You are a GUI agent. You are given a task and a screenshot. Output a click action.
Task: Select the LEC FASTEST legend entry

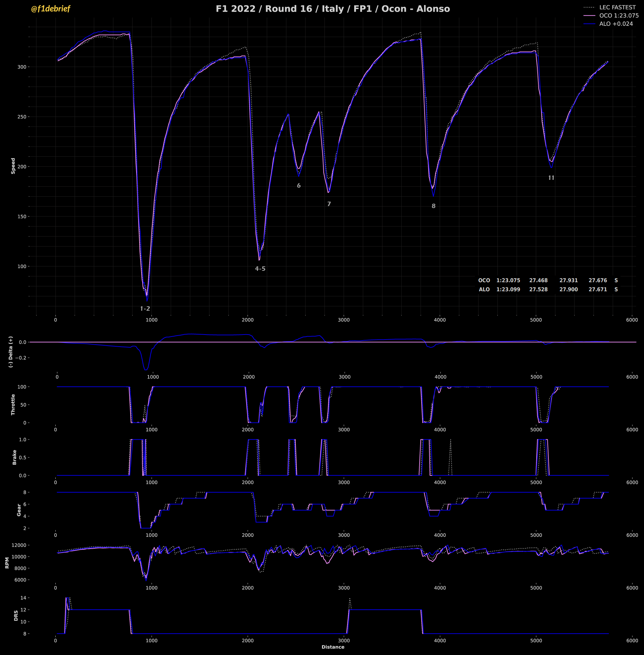pyautogui.click(x=617, y=7)
